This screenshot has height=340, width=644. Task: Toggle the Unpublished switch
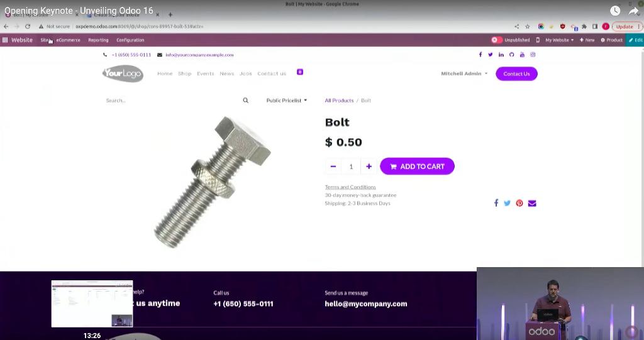(x=497, y=40)
